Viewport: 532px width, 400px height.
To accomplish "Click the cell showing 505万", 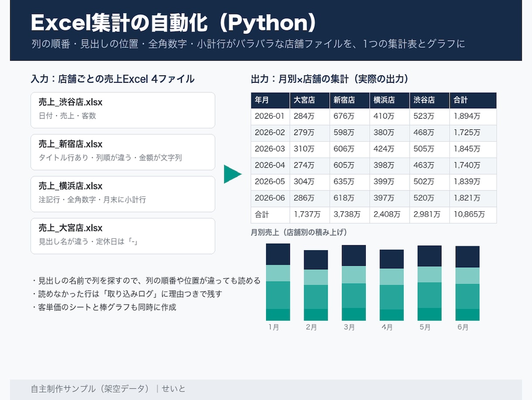I will [430, 149].
